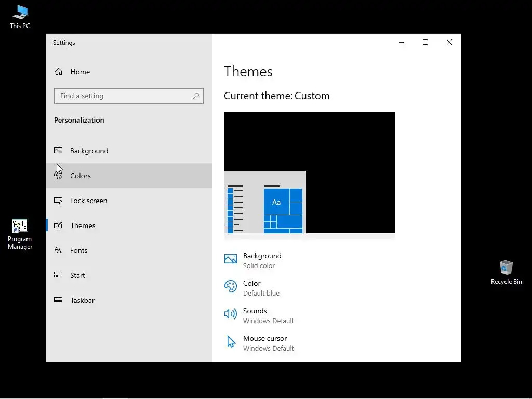The image size is (532, 399).
Task: Open the Background personalization page
Action: (x=129, y=151)
